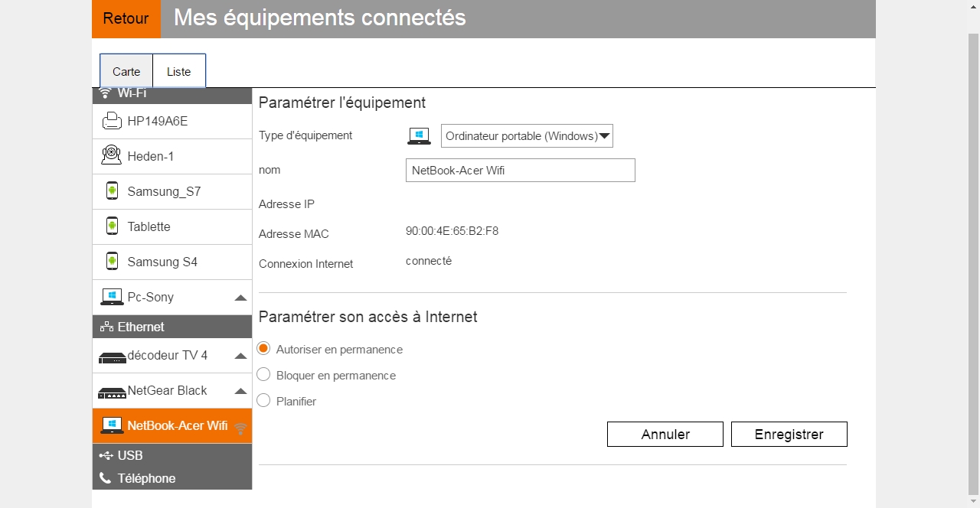
Task: Expand the Pc-Sony arrow
Action: coord(240,298)
